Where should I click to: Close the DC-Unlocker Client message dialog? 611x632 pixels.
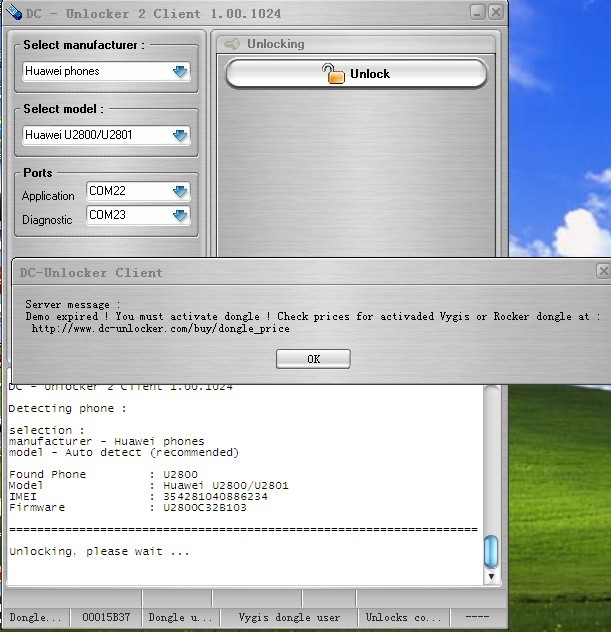click(x=602, y=271)
